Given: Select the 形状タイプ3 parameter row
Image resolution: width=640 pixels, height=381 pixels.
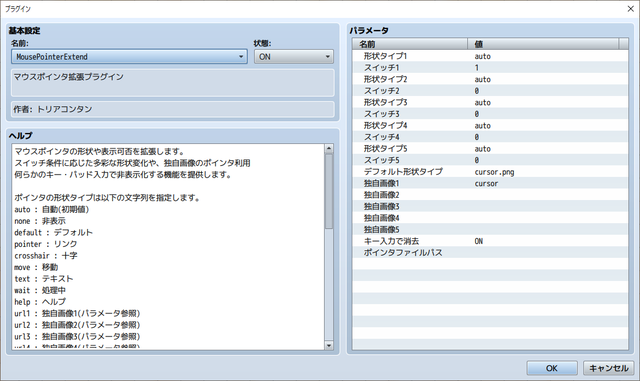Looking at the screenshot, I should [x=490, y=102].
